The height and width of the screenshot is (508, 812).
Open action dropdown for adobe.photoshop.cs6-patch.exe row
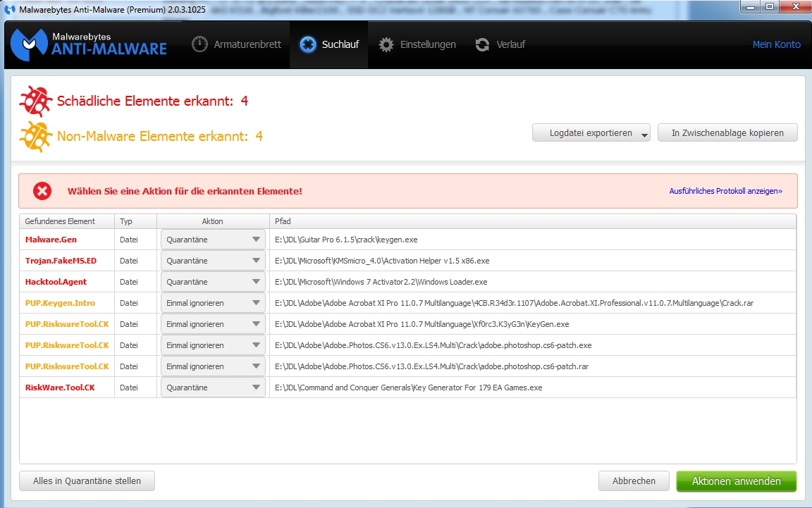point(213,345)
